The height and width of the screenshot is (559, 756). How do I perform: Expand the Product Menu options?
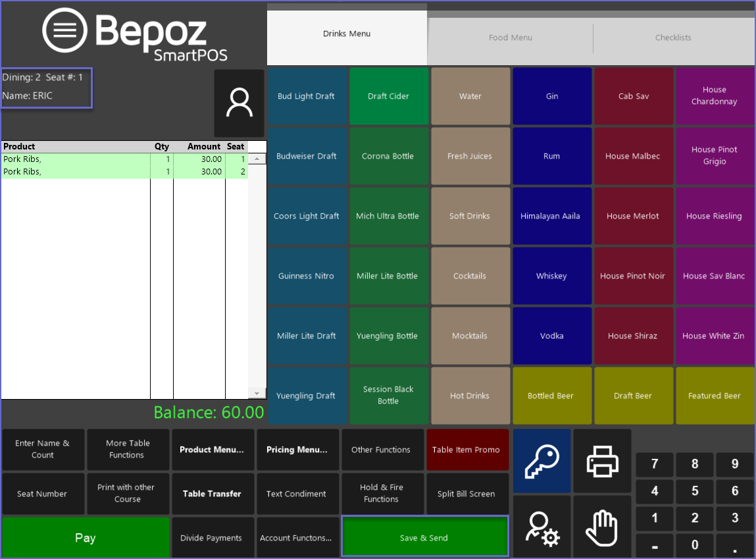212,450
